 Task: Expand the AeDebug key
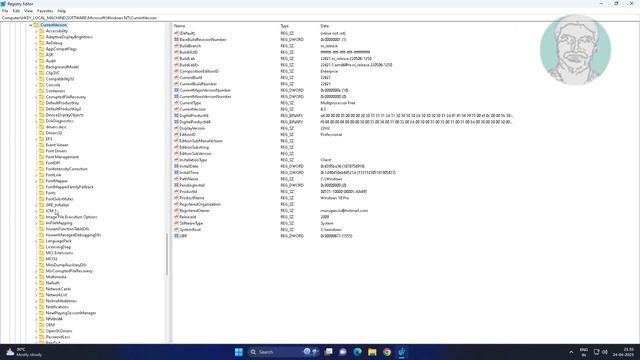(36, 43)
